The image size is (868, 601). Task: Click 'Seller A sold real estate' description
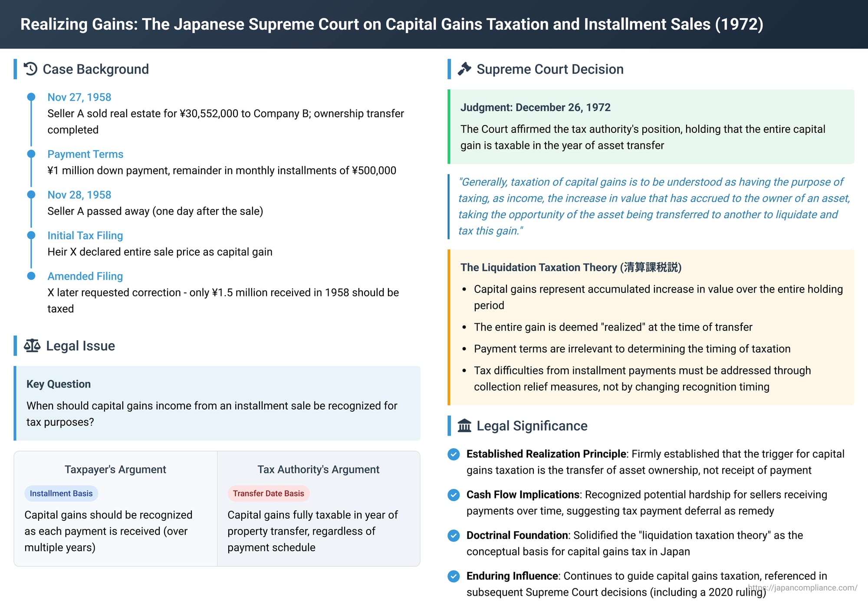point(226,122)
